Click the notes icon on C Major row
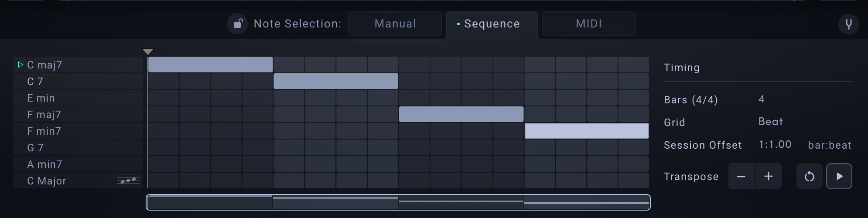868x218 pixels. 128,181
